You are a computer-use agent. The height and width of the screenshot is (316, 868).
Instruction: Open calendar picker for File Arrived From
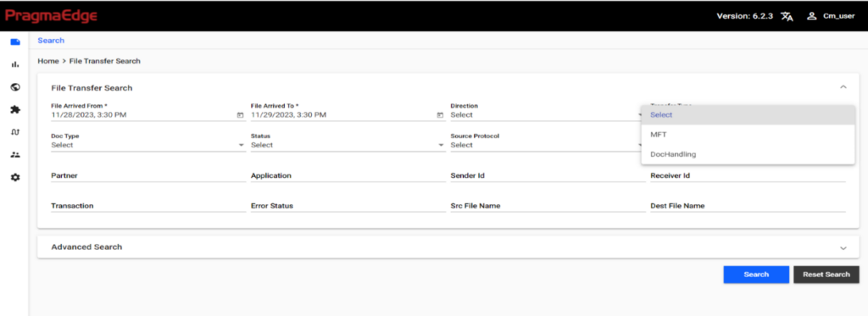(240, 115)
